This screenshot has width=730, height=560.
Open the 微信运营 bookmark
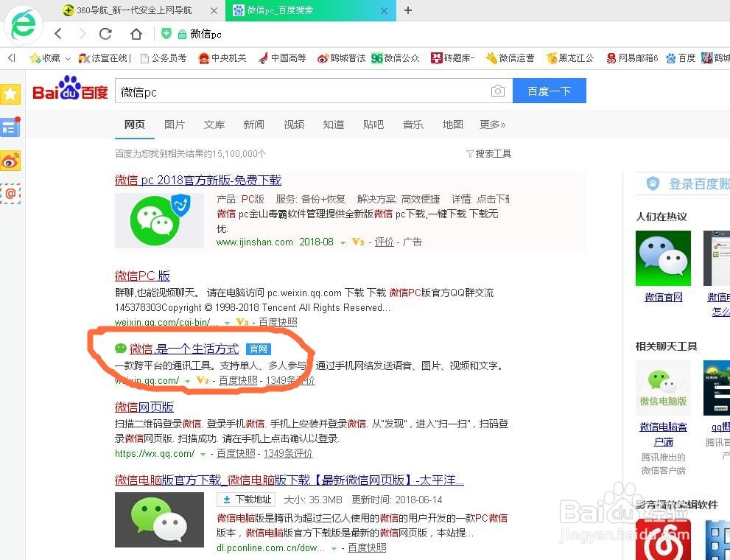point(510,58)
